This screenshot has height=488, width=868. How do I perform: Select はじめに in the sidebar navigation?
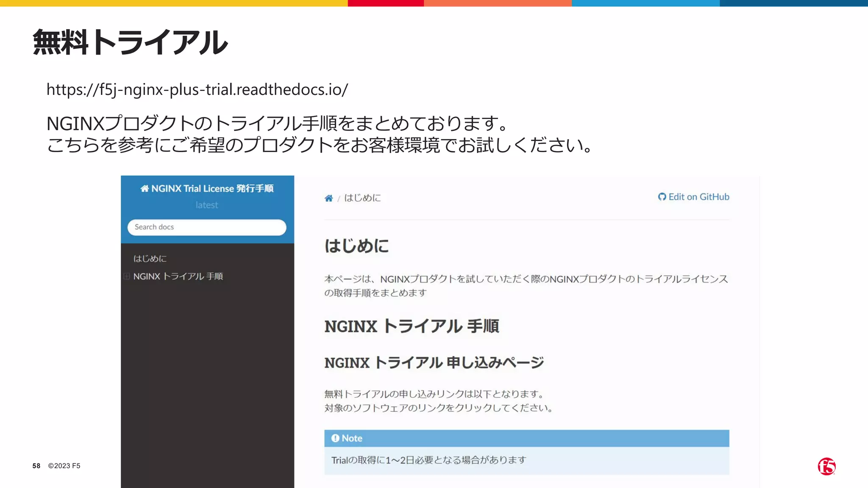coord(150,258)
